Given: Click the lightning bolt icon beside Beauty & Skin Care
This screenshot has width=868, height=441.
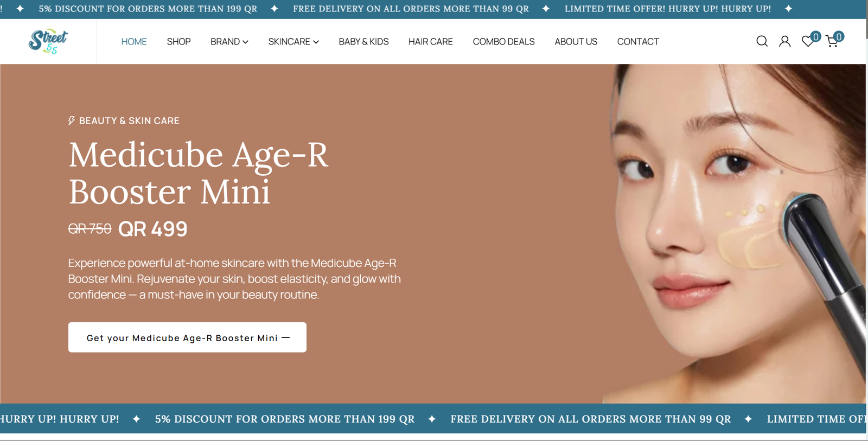Looking at the screenshot, I should pyautogui.click(x=71, y=120).
